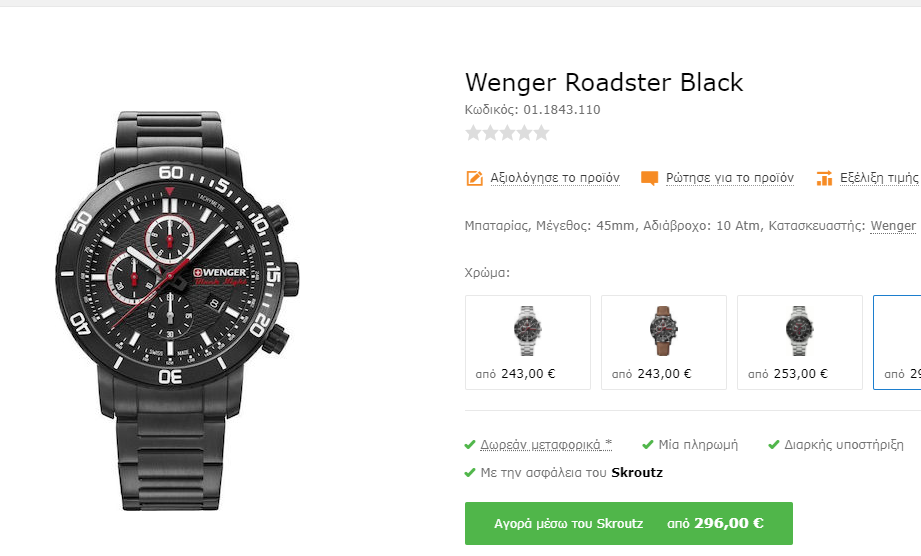The width and height of the screenshot is (921, 556).
Task: Click the orange review pencil icon
Action: pyautogui.click(x=474, y=178)
